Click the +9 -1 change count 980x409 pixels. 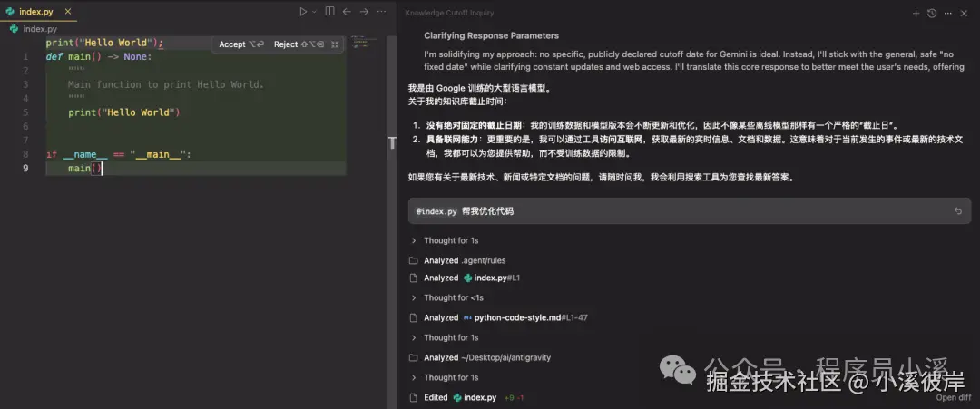click(514, 398)
